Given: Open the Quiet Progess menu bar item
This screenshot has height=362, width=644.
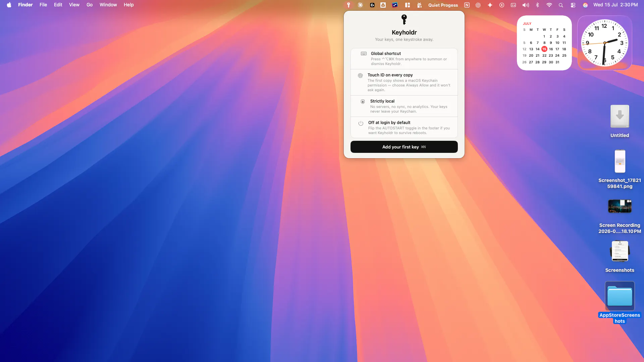Looking at the screenshot, I should pos(443,5).
